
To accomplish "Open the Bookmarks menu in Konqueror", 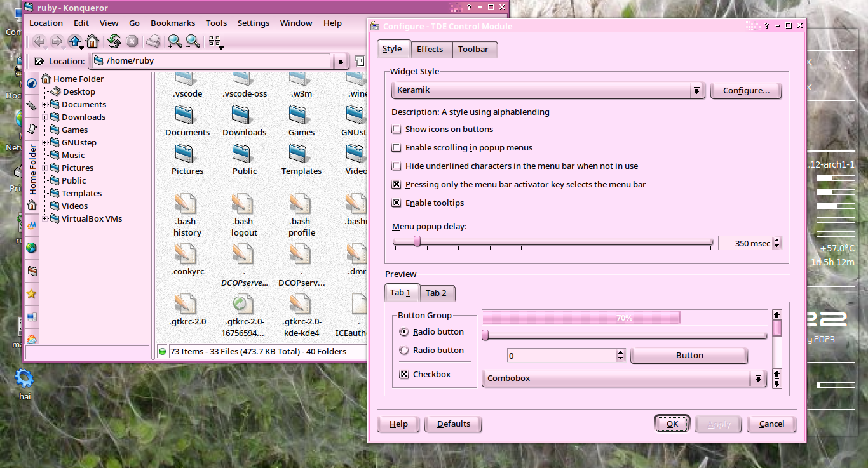I will click(x=172, y=23).
